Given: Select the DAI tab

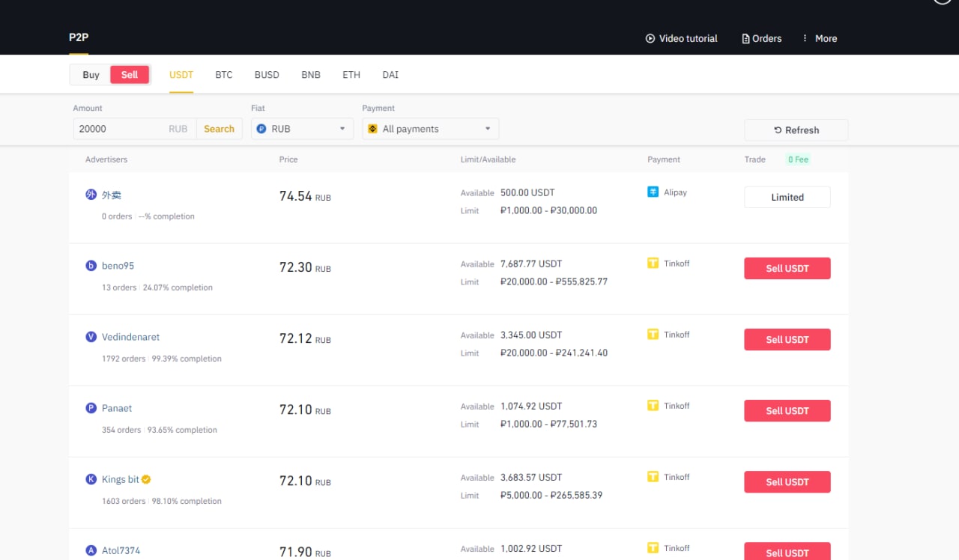Looking at the screenshot, I should click(390, 75).
